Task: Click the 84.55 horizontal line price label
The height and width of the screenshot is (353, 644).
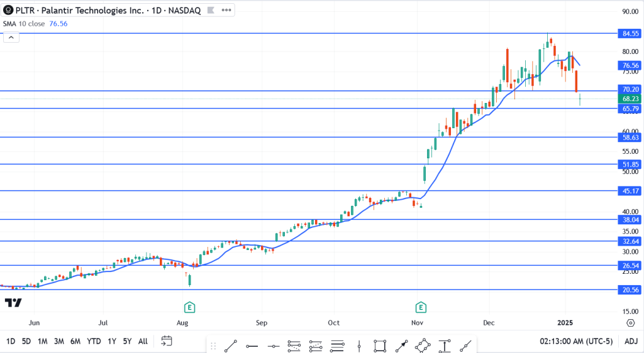Action: [x=630, y=33]
